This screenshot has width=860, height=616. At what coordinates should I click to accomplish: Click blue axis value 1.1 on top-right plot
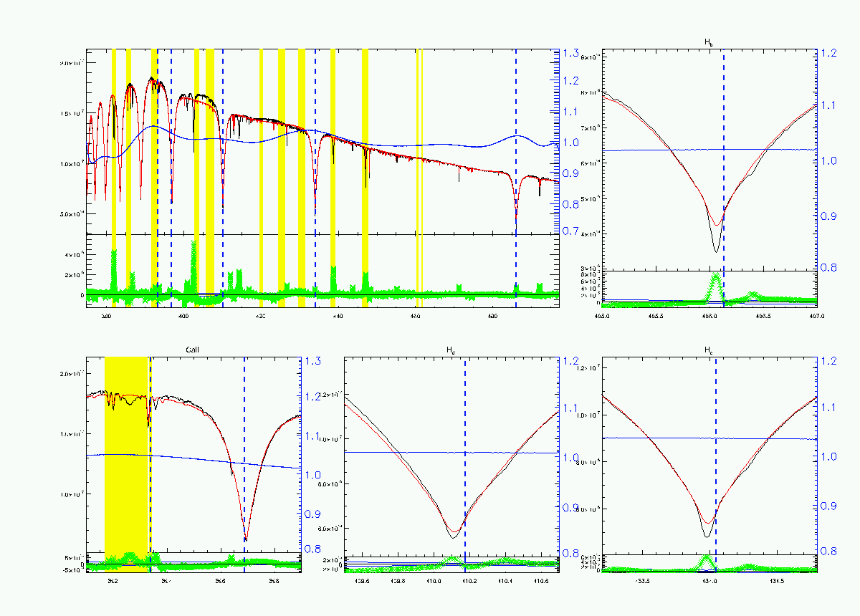point(829,105)
